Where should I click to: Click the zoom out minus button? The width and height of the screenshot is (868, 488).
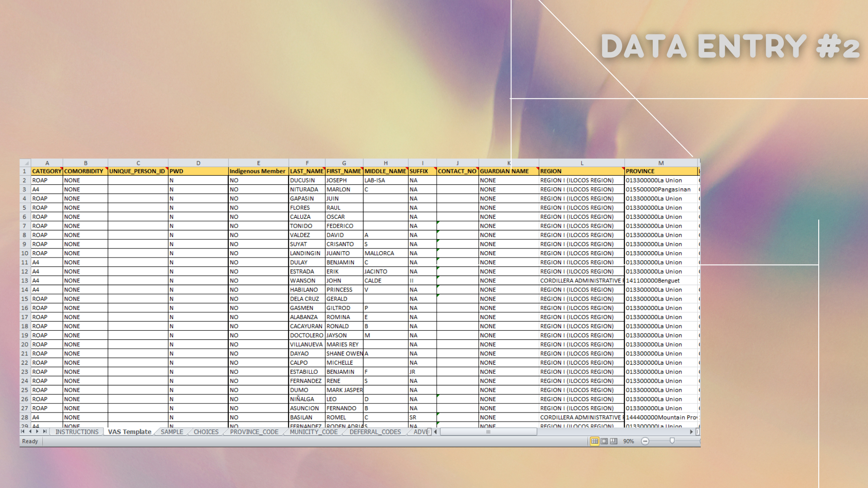pos(645,441)
